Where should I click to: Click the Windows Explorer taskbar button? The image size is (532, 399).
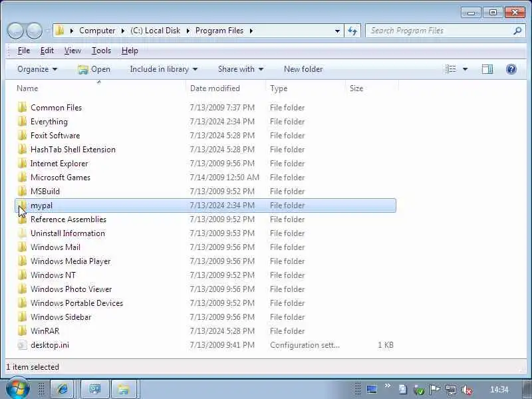tap(124, 389)
